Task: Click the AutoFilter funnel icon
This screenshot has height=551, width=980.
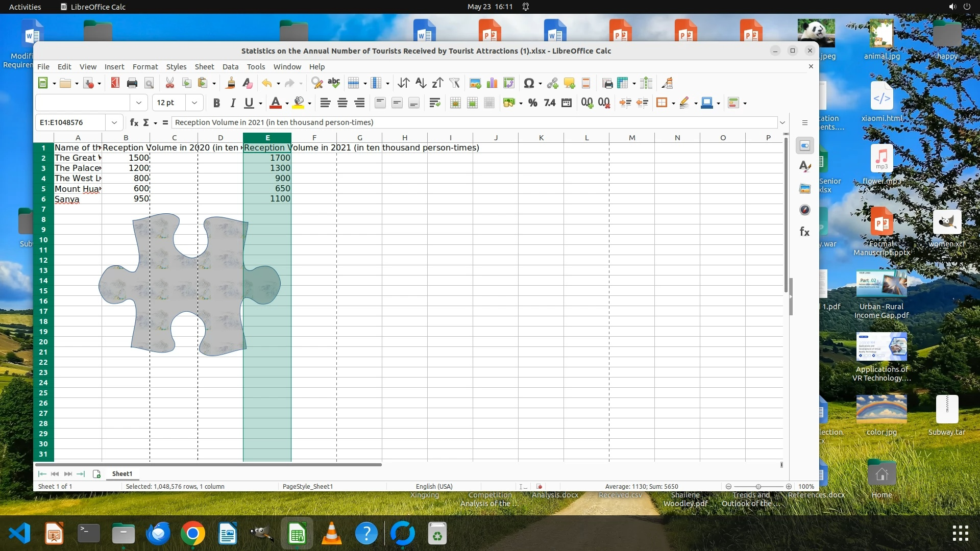Action: (454, 83)
